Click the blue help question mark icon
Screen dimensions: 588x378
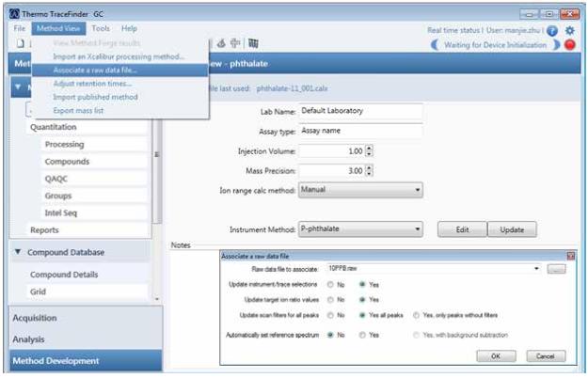click(x=552, y=30)
